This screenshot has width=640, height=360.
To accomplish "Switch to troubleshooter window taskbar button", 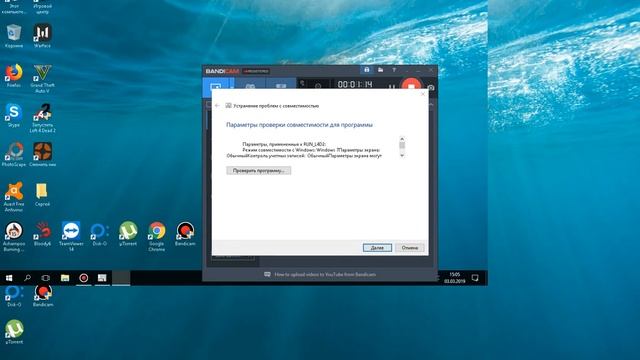I will [102, 278].
